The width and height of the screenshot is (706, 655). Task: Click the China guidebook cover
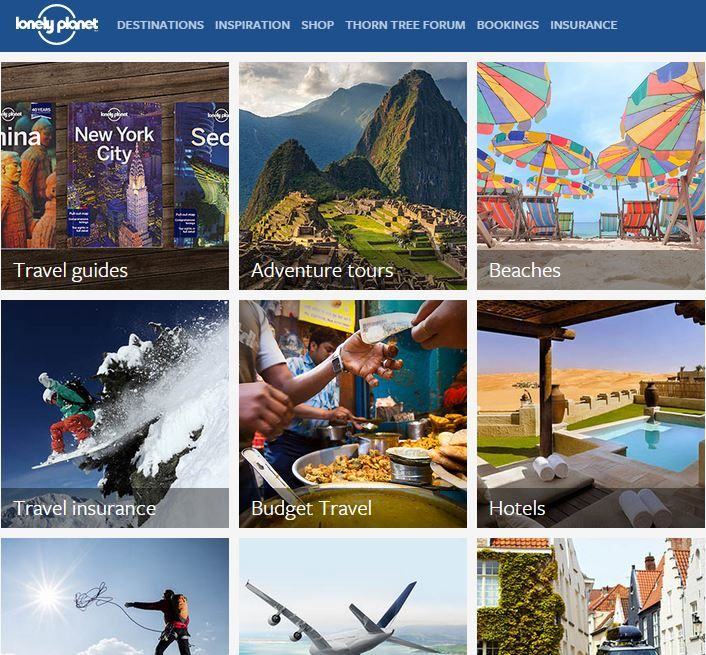28,175
